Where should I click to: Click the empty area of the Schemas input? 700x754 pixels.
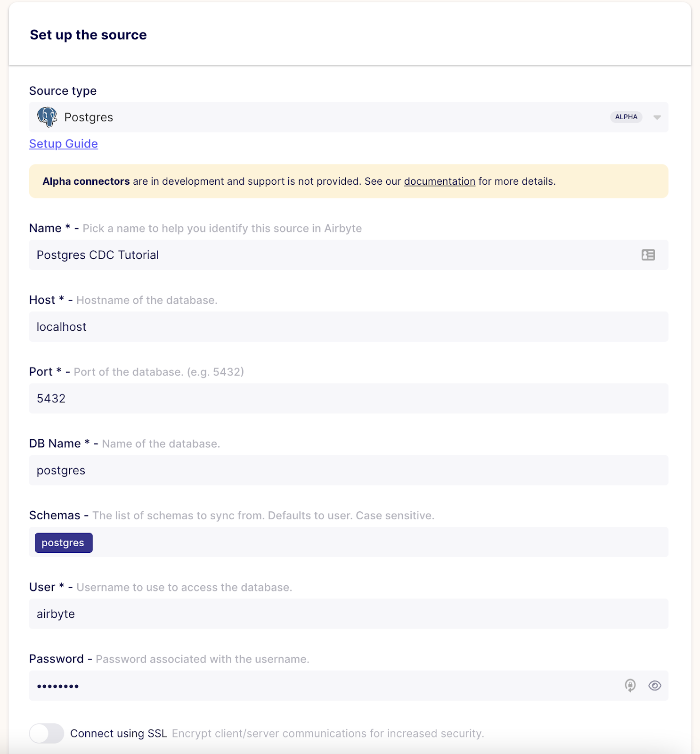377,542
